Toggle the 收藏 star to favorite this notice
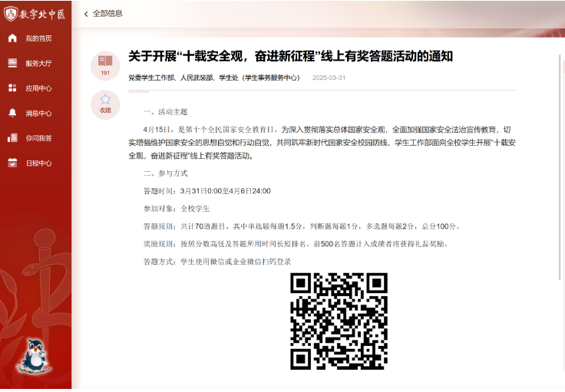The width and height of the screenshot is (565, 392). [x=105, y=100]
